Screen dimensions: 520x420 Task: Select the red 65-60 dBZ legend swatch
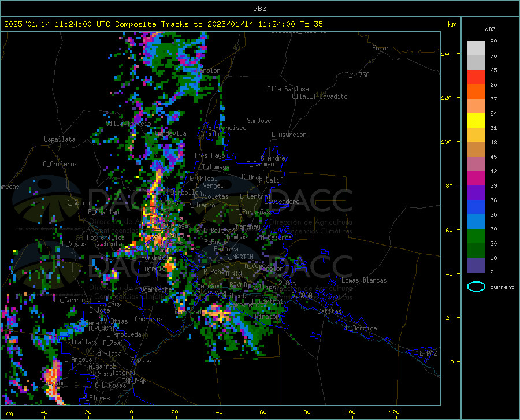coord(476,77)
